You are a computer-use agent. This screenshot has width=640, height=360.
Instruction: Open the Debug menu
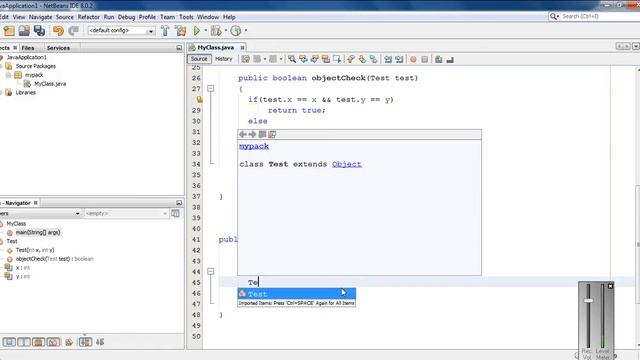(x=127, y=17)
